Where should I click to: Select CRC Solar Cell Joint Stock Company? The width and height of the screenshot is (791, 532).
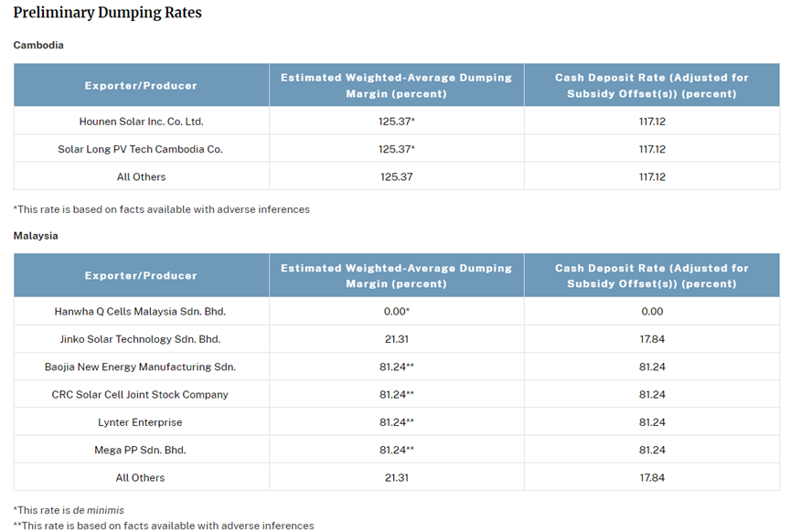pyautogui.click(x=141, y=395)
